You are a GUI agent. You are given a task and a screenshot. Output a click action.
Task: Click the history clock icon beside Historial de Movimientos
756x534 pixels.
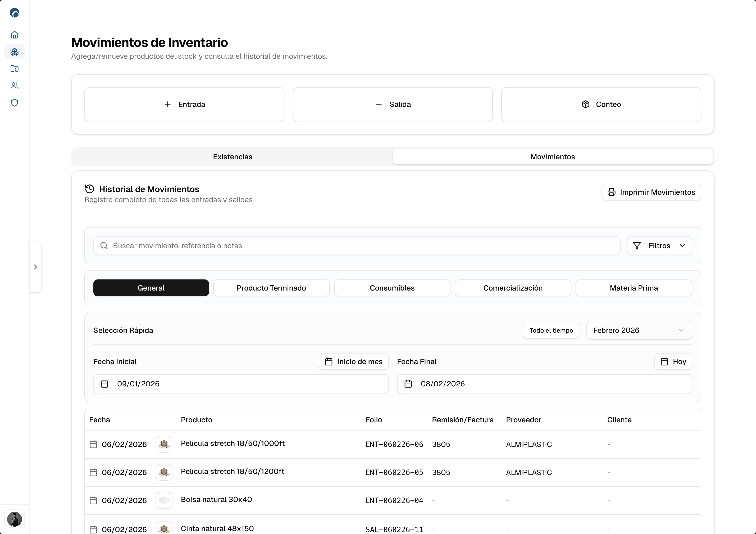(89, 189)
